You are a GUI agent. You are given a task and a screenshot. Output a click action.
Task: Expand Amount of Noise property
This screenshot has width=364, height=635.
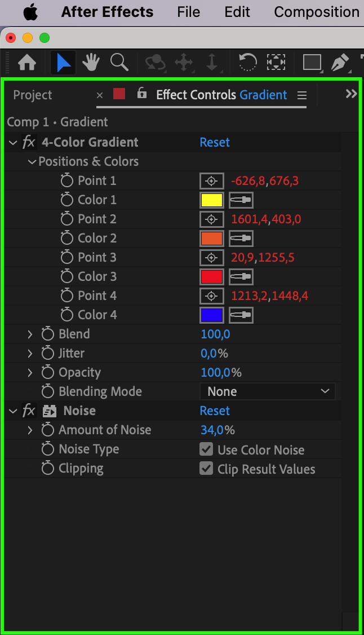(x=30, y=430)
